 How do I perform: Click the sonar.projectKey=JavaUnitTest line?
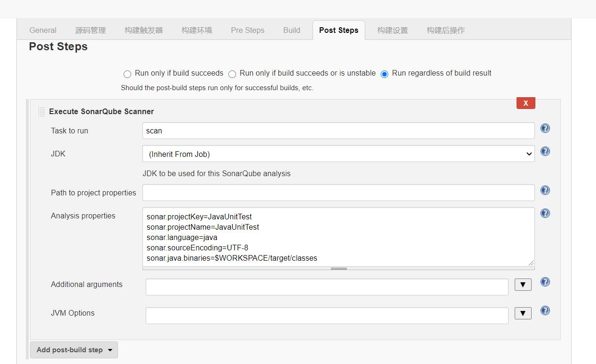(199, 217)
